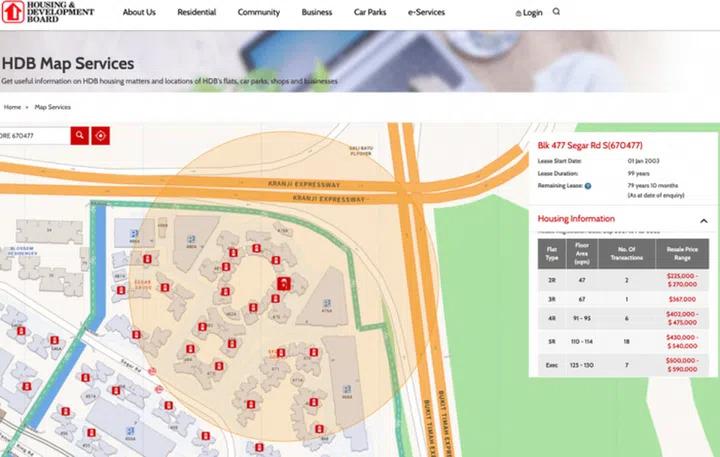Open the About Us menu

click(139, 13)
